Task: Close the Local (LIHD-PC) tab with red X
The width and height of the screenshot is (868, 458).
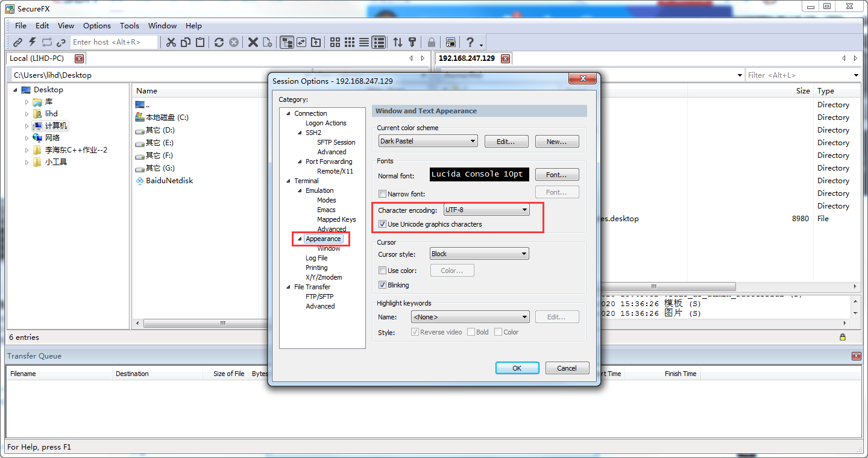Action: (x=78, y=58)
